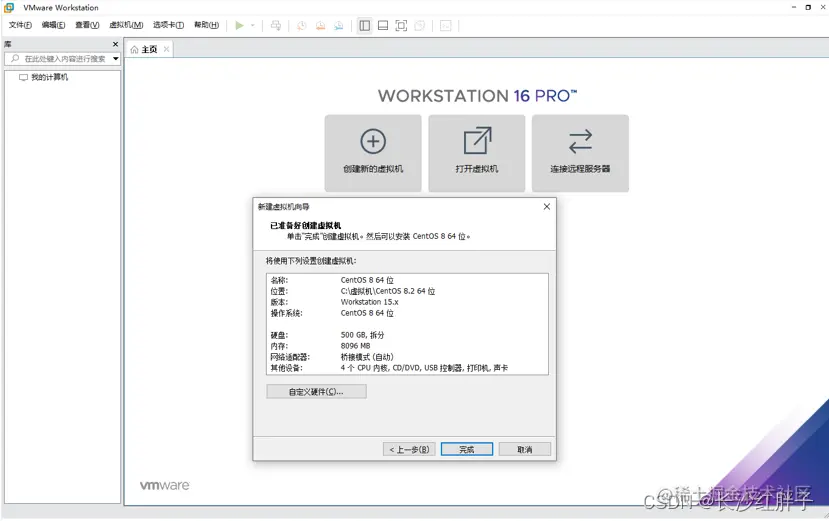This screenshot has width=829, height=521.
Task: Open the 选项卡(T) menu
Action: click(169, 25)
